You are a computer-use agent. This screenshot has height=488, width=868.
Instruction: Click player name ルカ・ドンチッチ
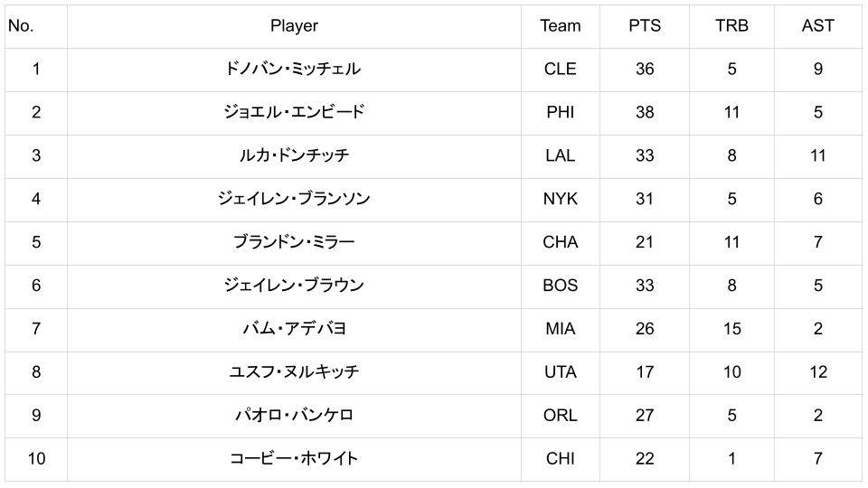[x=294, y=155]
